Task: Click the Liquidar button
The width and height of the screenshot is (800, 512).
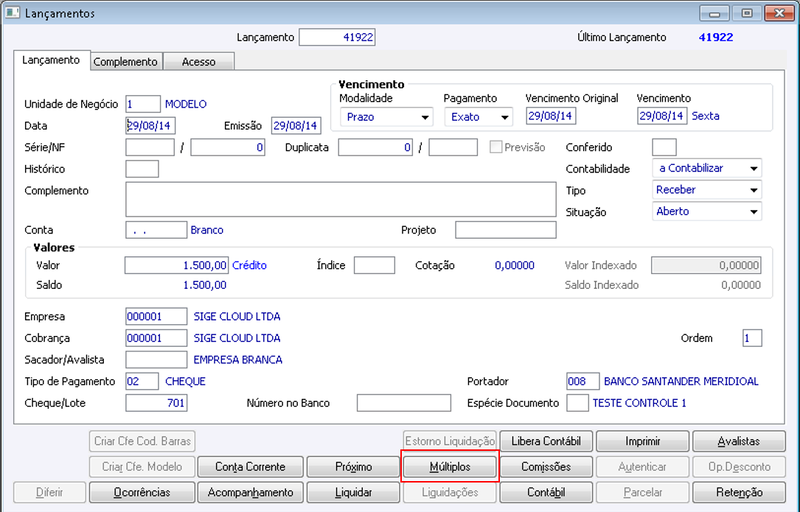Action: point(353,492)
